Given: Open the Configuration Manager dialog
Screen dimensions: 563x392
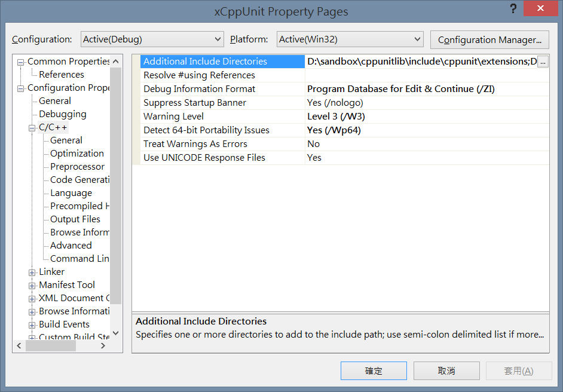Looking at the screenshot, I should coord(489,39).
